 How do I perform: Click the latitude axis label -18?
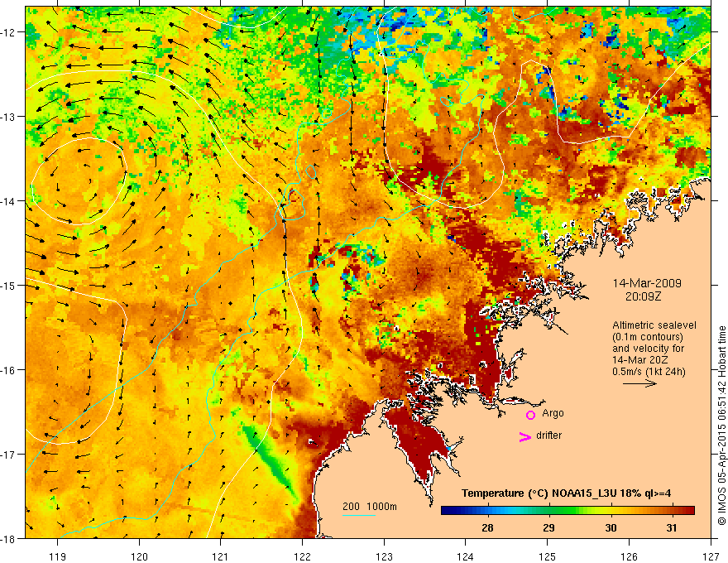click(8, 539)
